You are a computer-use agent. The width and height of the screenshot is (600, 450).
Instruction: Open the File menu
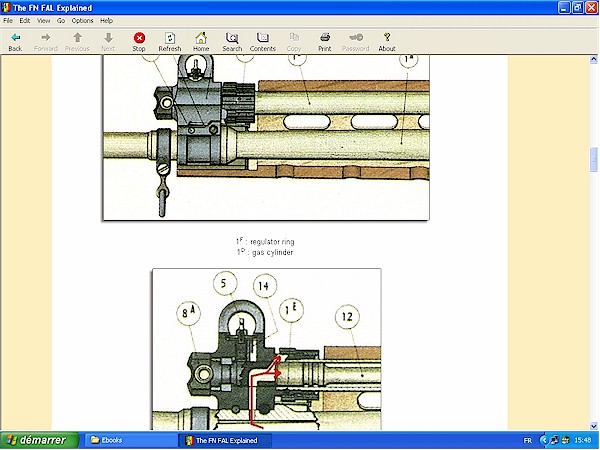coord(8,21)
